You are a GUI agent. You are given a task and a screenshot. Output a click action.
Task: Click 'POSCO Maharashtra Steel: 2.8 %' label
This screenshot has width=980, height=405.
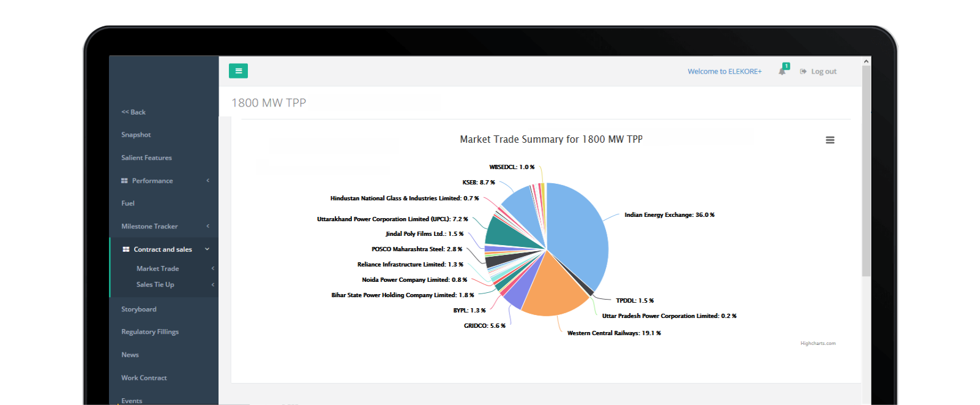(417, 249)
